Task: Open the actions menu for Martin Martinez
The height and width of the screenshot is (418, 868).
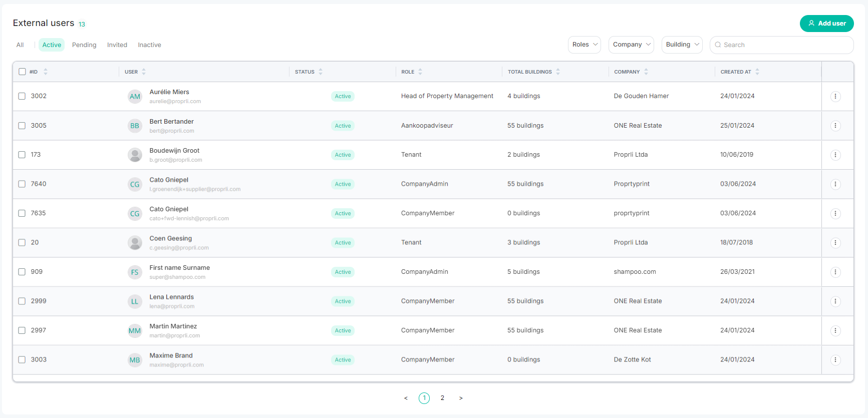Action: [835, 330]
